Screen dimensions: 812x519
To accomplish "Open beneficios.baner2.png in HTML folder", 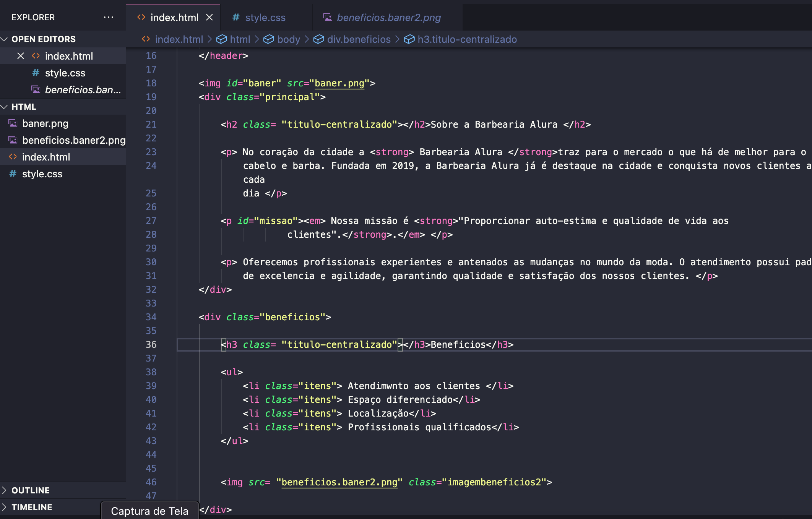I will [74, 140].
